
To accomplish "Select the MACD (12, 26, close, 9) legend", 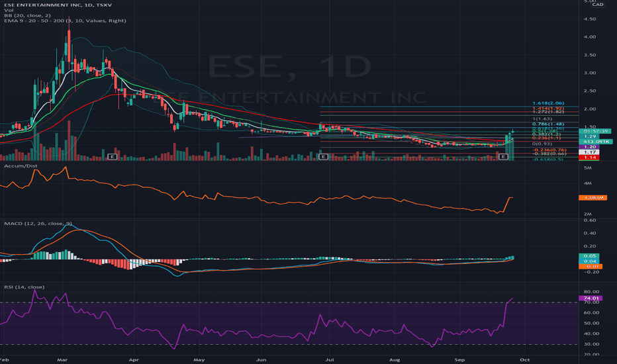I will [38, 223].
